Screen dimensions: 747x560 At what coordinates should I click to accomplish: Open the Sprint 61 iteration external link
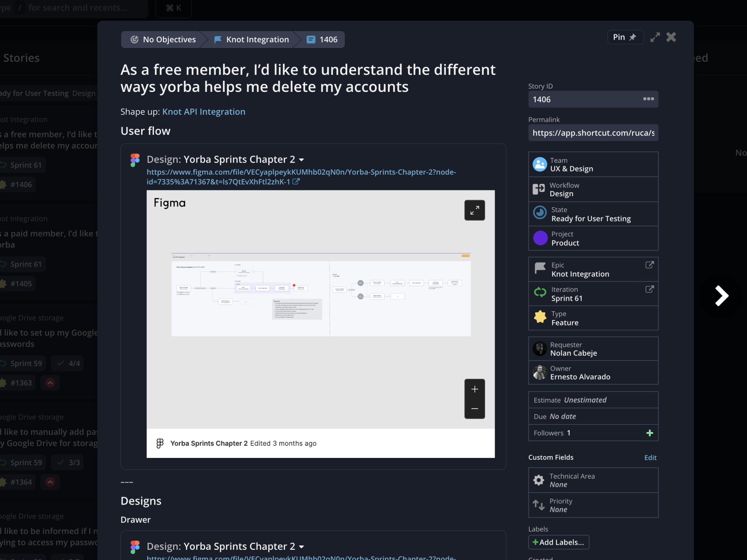click(649, 289)
